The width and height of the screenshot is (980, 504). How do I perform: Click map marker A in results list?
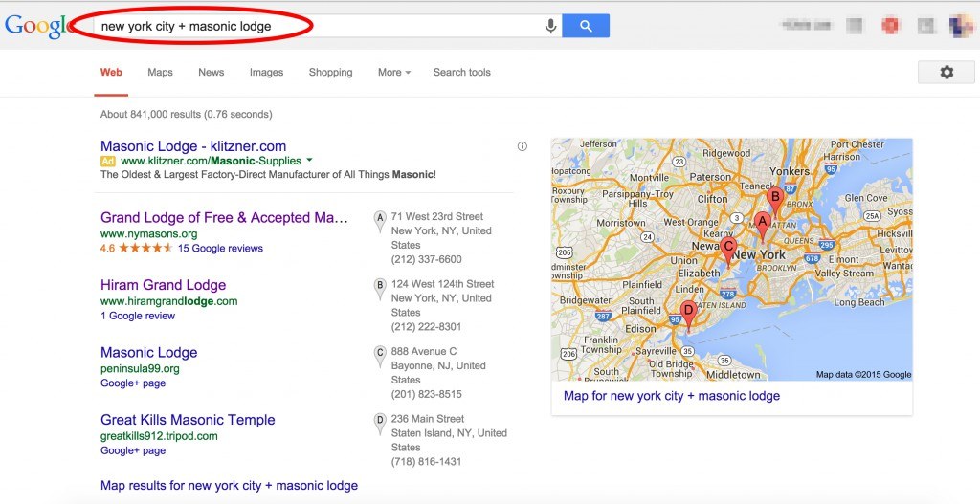pos(379,221)
